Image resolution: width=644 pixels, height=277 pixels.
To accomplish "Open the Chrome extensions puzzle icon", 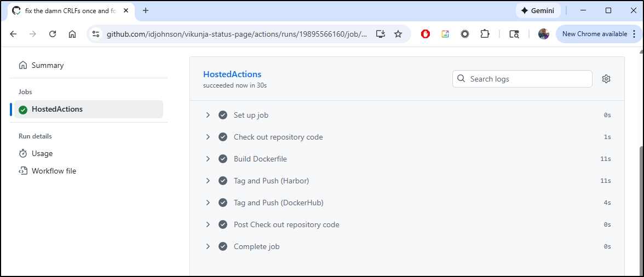I will pyautogui.click(x=485, y=34).
